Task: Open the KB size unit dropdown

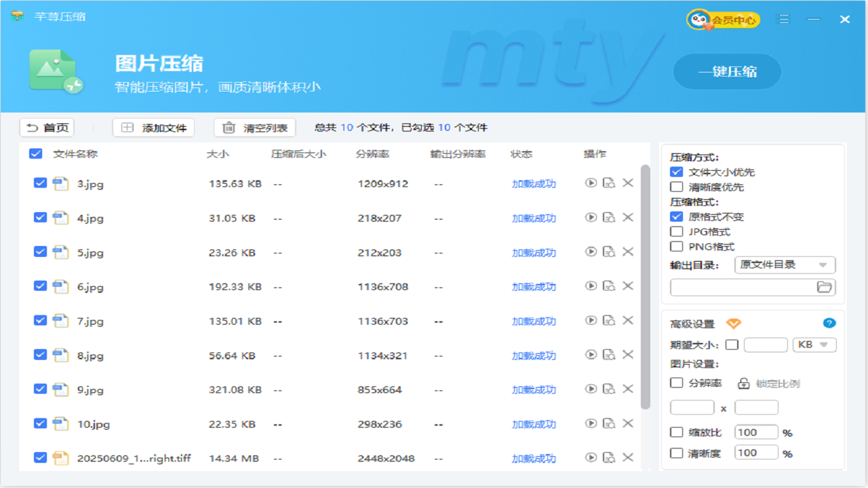Action: [814, 345]
